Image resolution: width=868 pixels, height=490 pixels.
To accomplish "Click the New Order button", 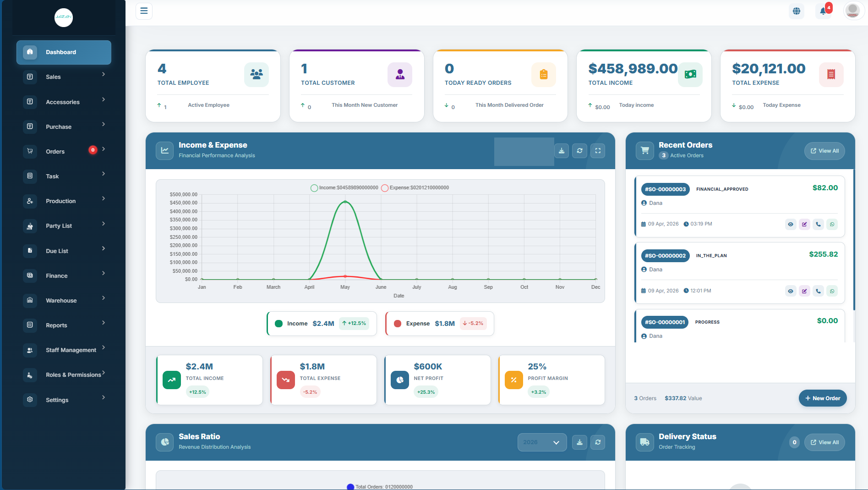I will [x=823, y=398].
